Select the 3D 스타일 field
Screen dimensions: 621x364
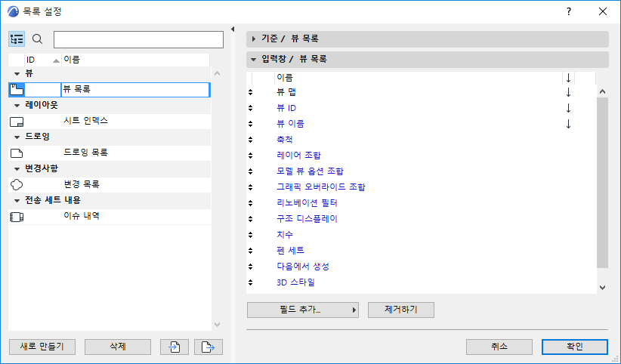tap(295, 282)
